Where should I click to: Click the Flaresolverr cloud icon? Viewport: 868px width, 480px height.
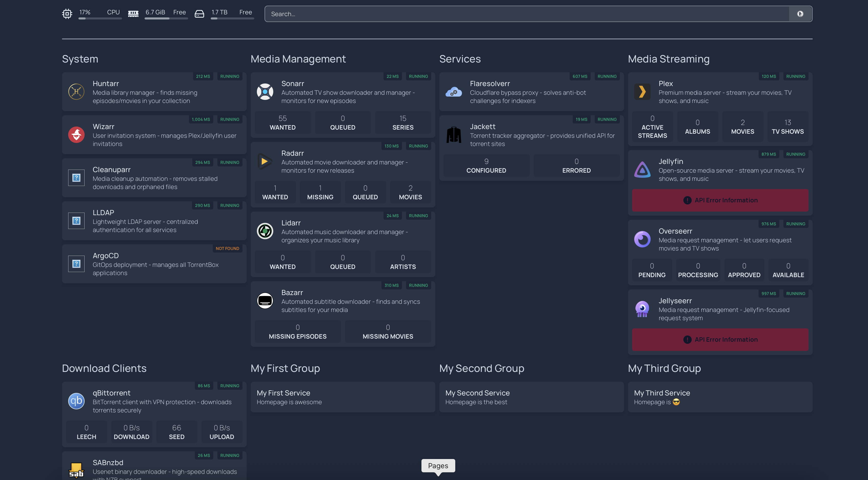point(454,91)
